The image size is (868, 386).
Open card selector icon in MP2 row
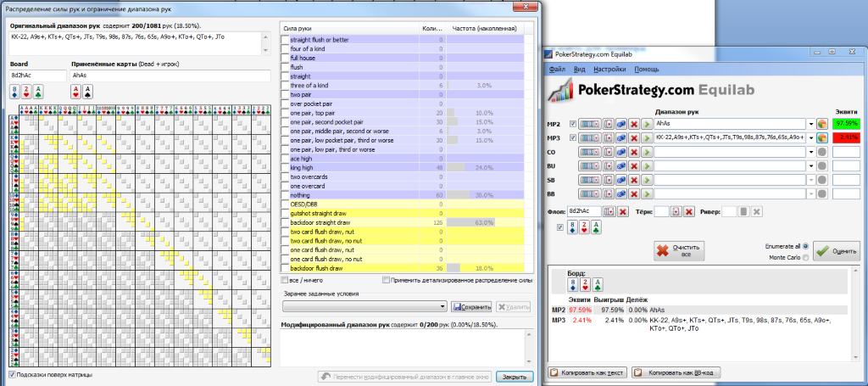[x=609, y=124]
